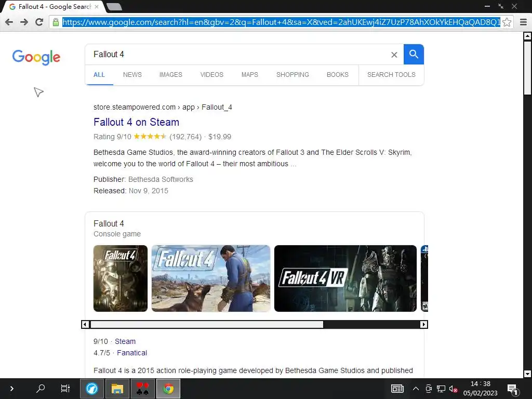This screenshot has width=532, height=399.
Task: Open SEARCH TOOLS options
Action: 391,75
